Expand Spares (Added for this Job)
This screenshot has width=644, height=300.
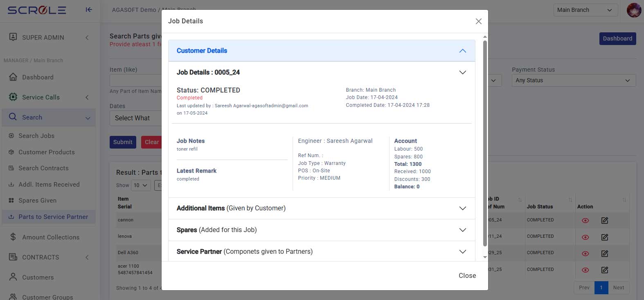click(322, 230)
